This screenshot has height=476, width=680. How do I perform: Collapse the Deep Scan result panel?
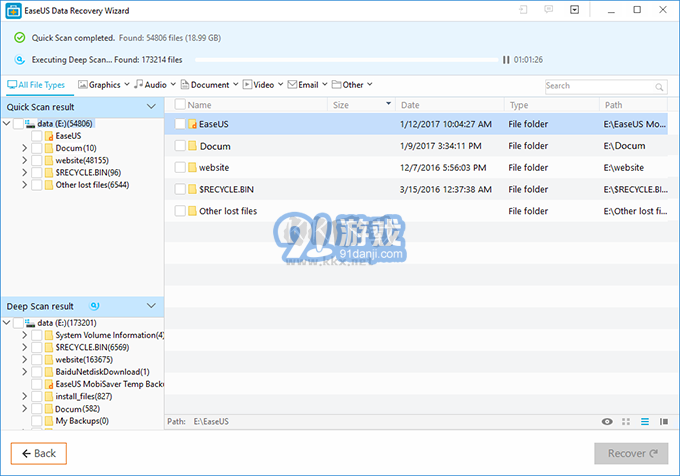point(151,306)
